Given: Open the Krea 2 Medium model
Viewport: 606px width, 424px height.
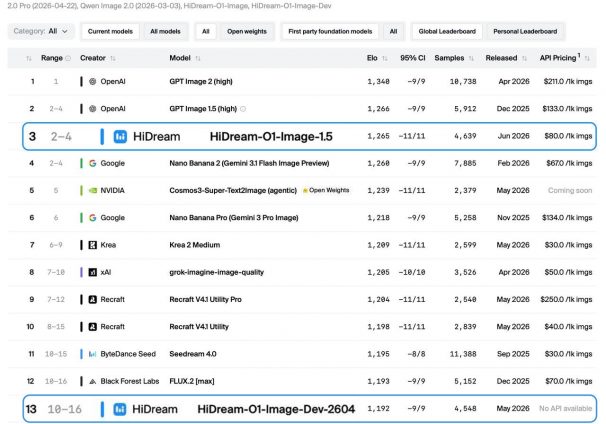Looking at the screenshot, I should click(194, 245).
